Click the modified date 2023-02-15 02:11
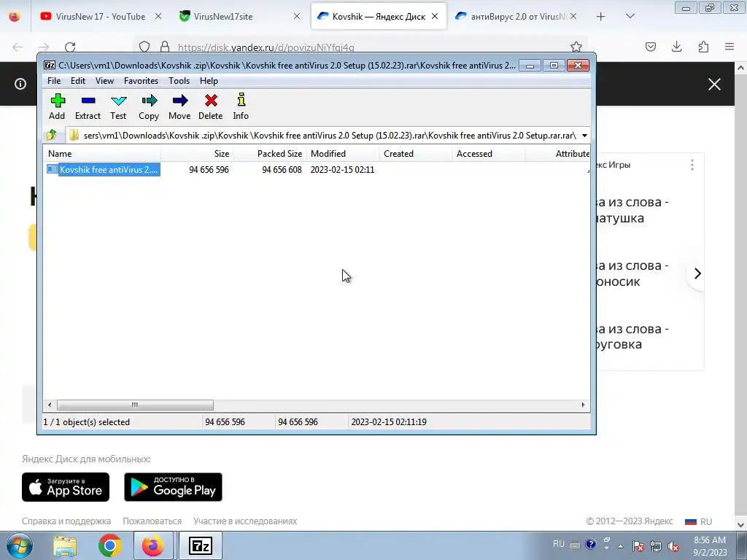 [x=342, y=169]
